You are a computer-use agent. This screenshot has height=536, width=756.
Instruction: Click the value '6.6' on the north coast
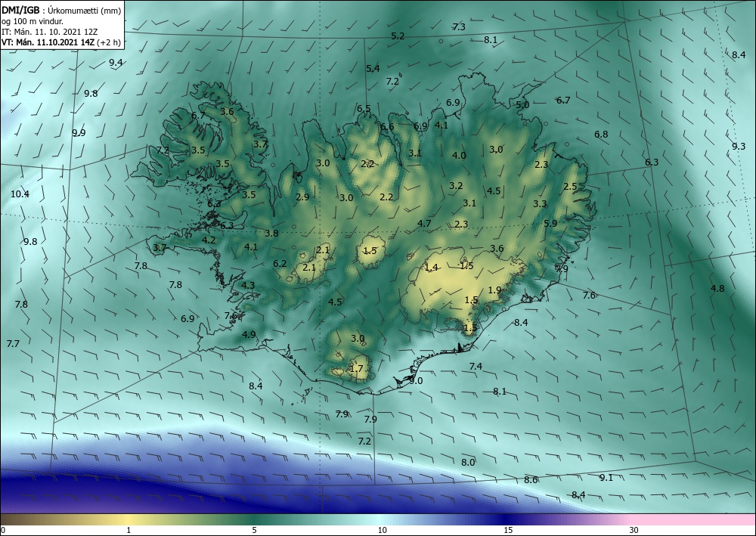point(387,127)
